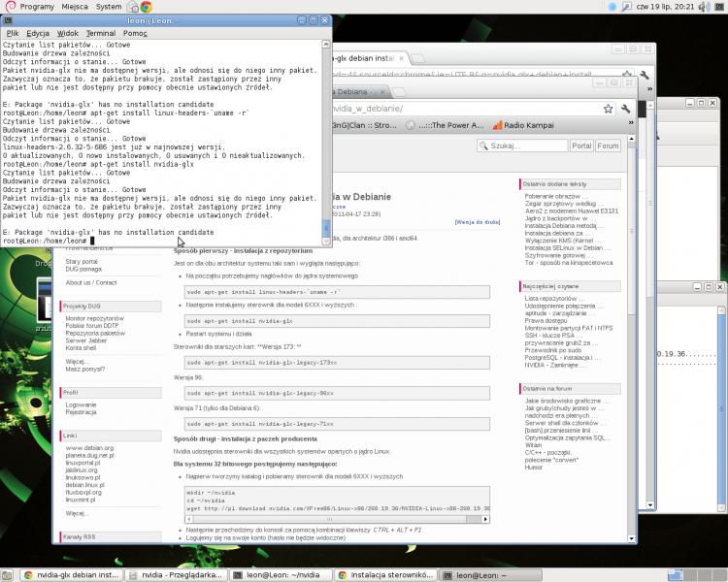Click the wrench settings icon in Chrome toolbar
This screenshot has height=582, width=728.
click(x=626, y=109)
